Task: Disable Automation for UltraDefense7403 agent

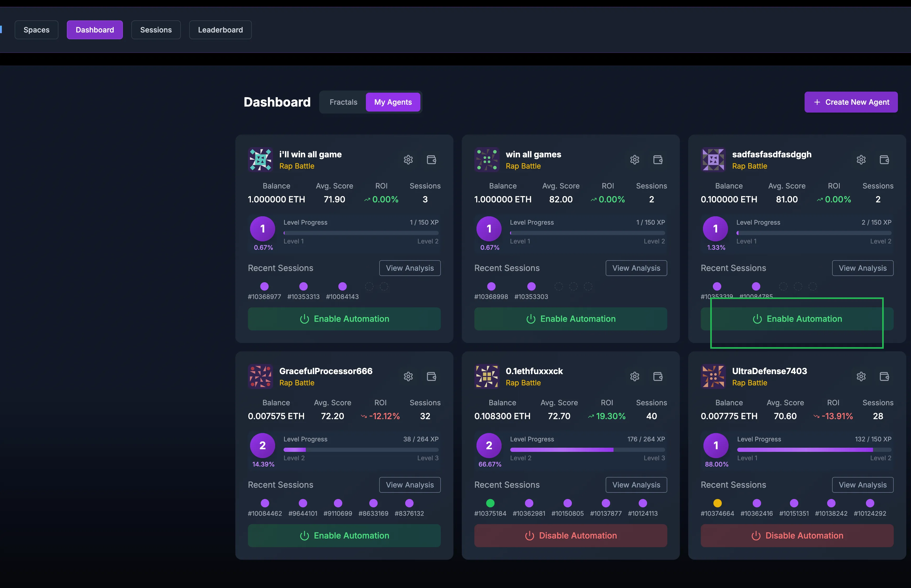Action: click(x=797, y=536)
